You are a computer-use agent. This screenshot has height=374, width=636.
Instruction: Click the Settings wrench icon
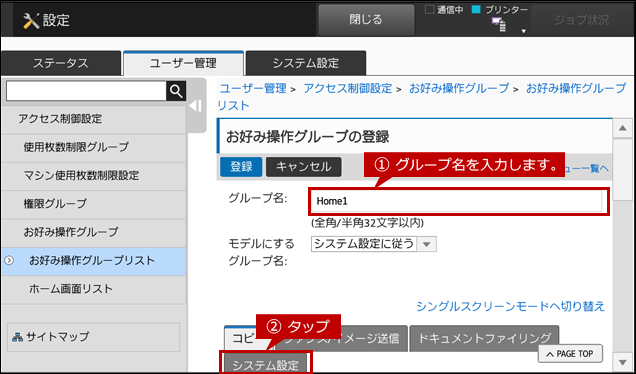[31, 20]
